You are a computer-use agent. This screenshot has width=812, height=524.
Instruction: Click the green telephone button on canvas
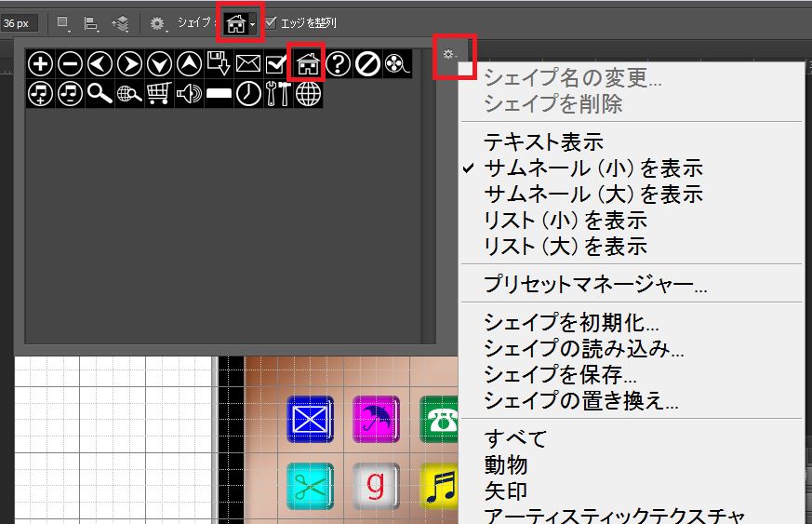pos(439,419)
